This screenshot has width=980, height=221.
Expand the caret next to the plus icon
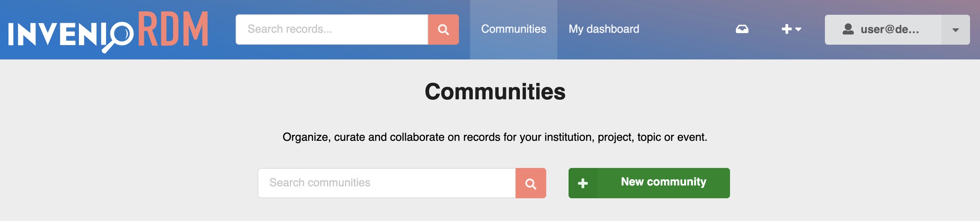coord(798,30)
